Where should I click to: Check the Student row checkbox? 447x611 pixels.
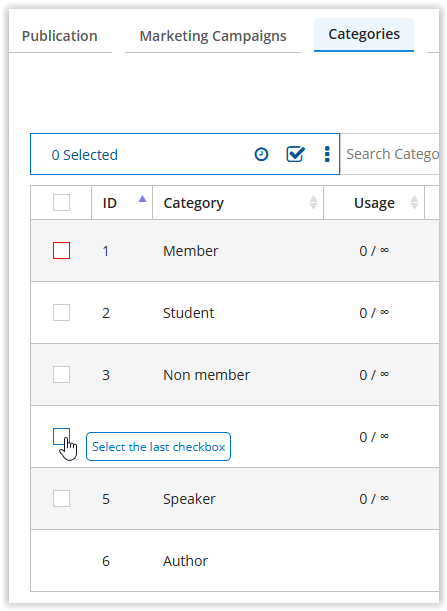click(x=62, y=313)
